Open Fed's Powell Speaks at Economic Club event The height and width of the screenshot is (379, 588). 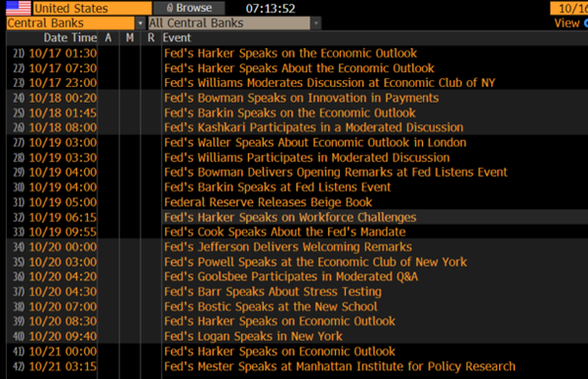(x=315, y=262)
